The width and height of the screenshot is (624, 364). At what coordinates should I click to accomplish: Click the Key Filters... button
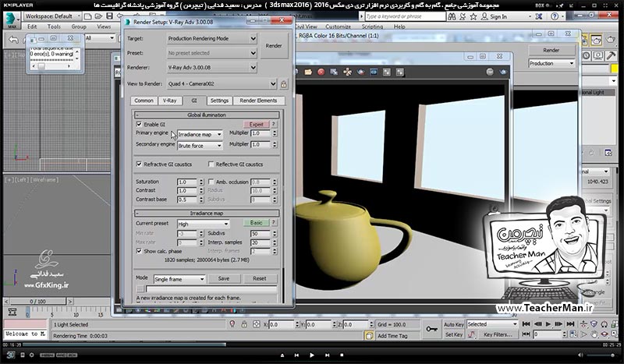coord(498,334)
